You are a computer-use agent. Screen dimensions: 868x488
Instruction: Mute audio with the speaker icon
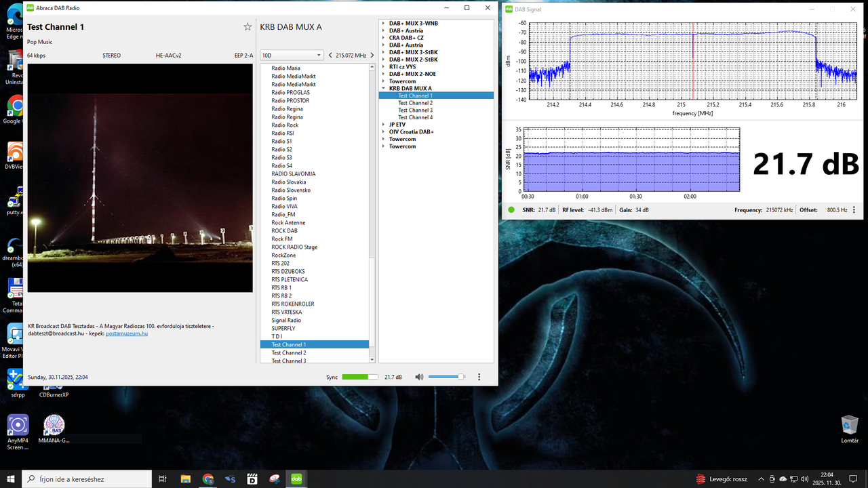tap(419, 377)
